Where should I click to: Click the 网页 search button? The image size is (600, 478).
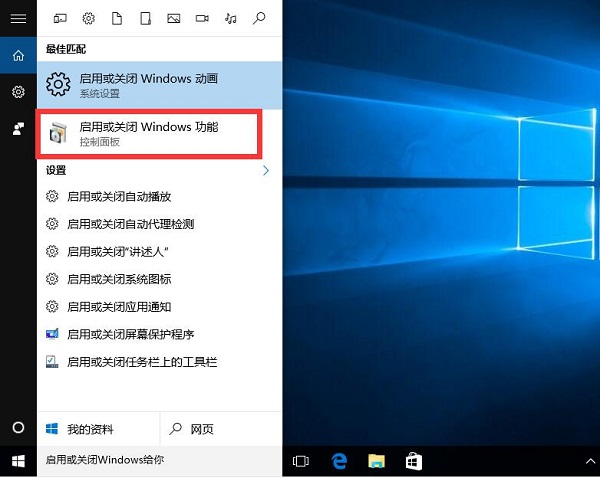[x=221, y=429]
